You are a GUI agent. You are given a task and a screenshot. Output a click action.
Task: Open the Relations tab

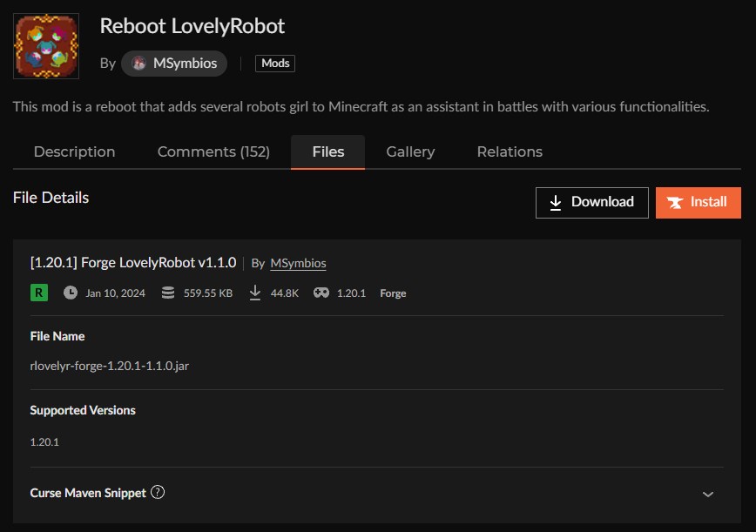(510, 152)
